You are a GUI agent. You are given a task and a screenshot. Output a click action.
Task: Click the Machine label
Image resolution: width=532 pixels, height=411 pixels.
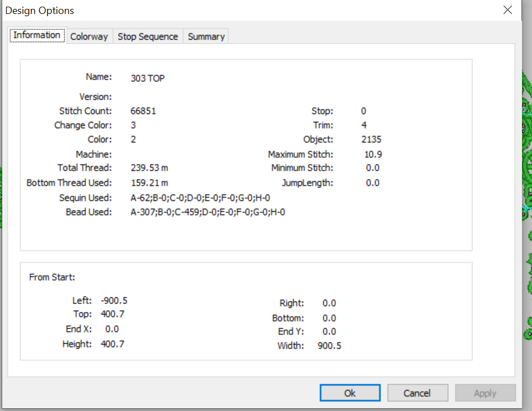(94, 154)
